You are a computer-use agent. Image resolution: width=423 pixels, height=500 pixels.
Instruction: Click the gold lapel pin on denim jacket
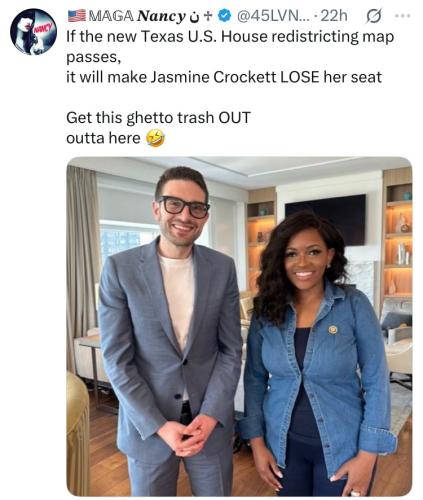pos(333,330)
